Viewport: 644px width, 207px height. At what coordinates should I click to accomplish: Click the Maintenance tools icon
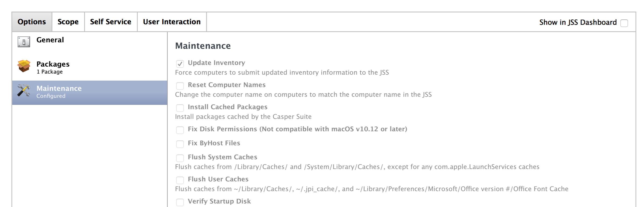click(24, 90)
